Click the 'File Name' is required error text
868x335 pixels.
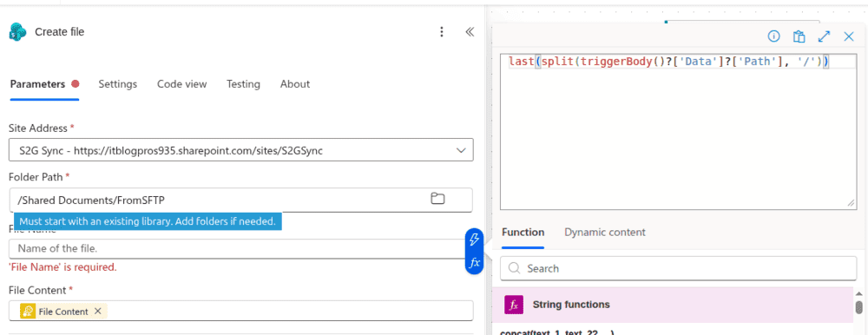point(62,267)
